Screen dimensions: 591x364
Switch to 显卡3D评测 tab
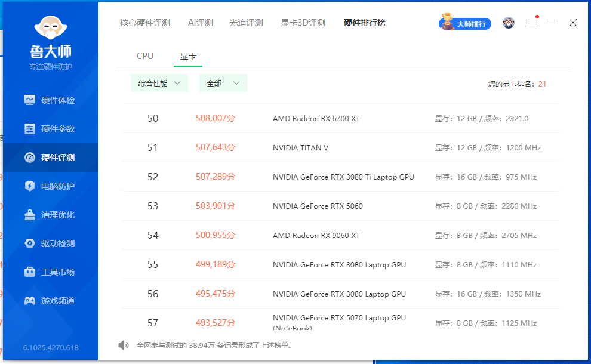[x=303, y=23]
